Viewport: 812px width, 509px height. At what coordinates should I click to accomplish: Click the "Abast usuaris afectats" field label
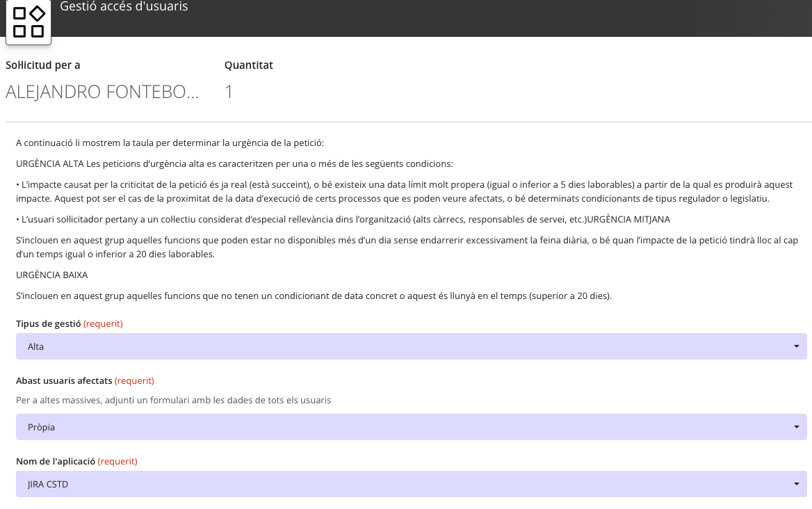pos(64,380)
